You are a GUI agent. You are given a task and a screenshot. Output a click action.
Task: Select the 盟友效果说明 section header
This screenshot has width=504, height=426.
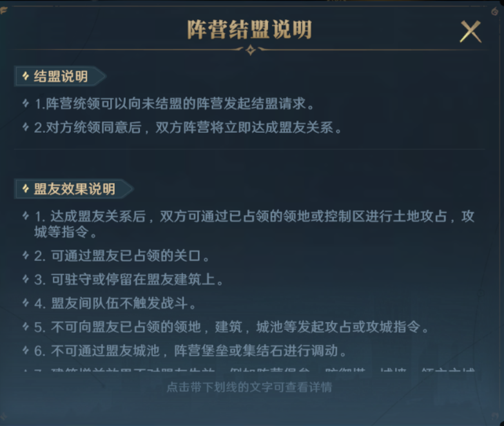74,189
